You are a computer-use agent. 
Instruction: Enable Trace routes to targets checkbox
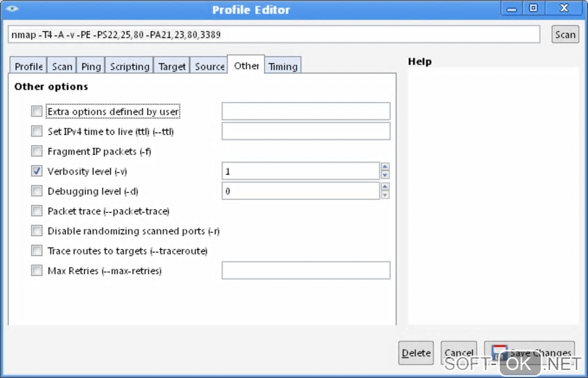click(x=37, y=251)
